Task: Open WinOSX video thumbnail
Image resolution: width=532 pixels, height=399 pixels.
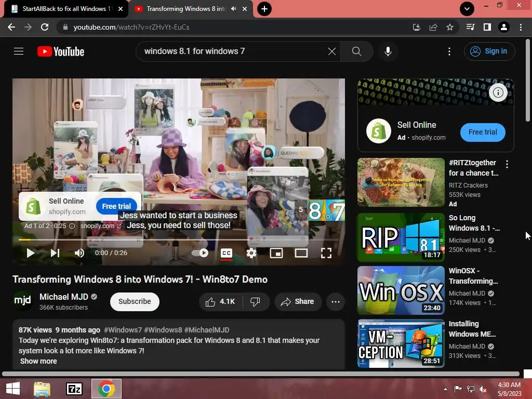Action: [401, 290]
